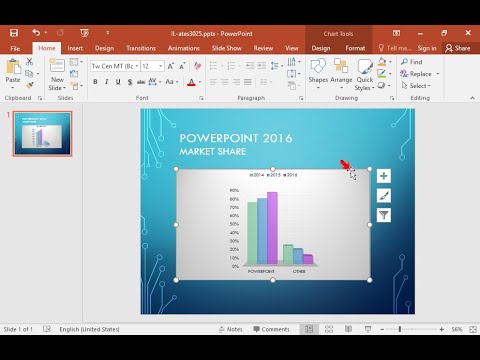Click the Clear All Formatting icon
The height and width of the screenshot is (360, 480).
(198, 66)
